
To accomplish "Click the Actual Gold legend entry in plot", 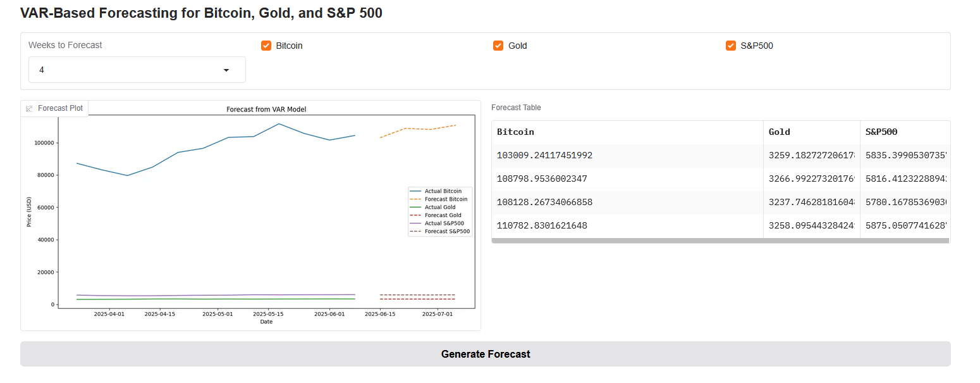I will point(439,208).
